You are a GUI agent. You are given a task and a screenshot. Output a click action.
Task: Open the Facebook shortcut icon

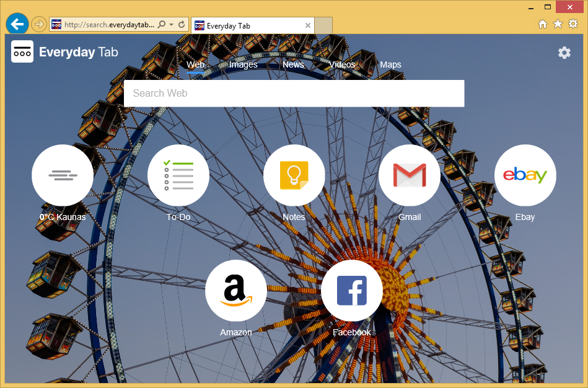point(351,291)
